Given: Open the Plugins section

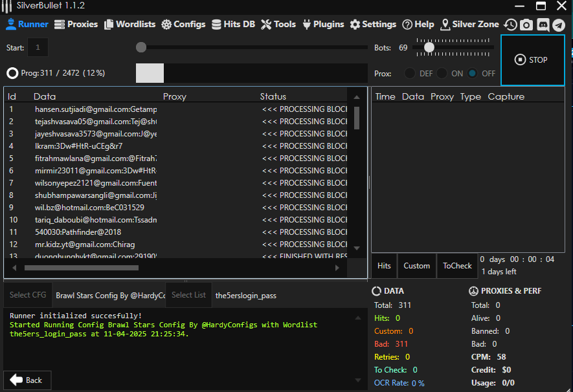Looking at the screenshot, I should coord(322,24).
